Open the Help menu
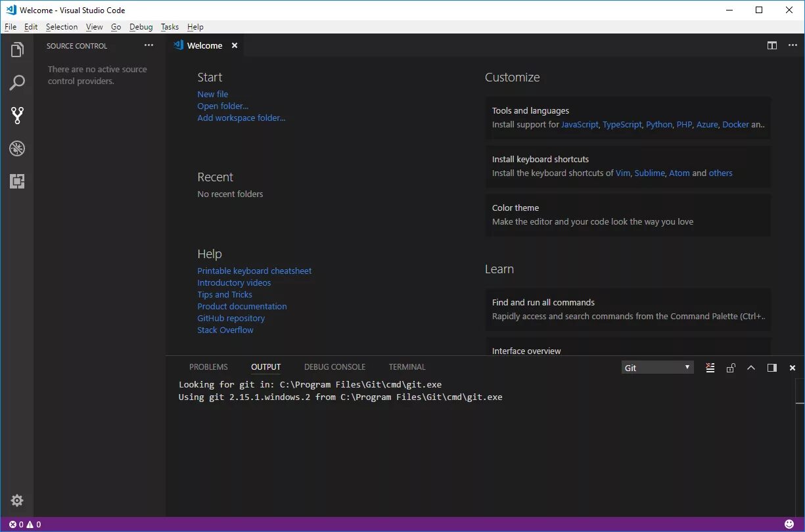The height and width of the screenshot is (532, 805). (x=195, y=27)
